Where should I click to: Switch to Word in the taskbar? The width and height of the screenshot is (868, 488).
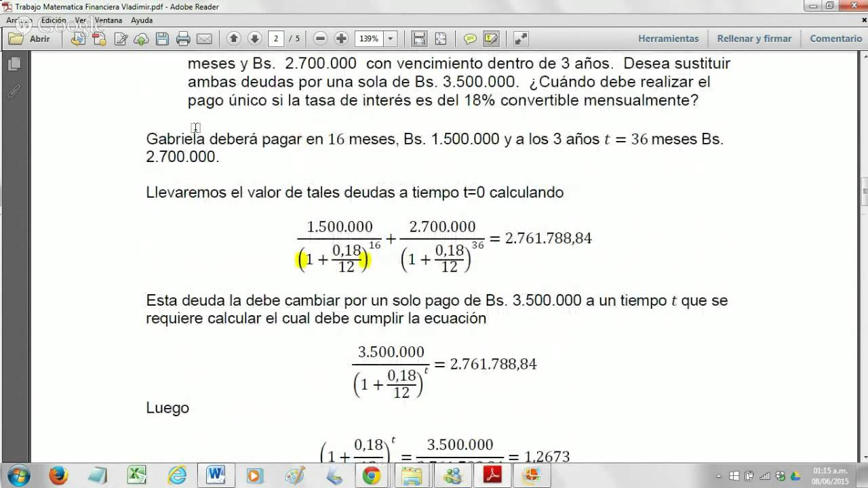[x=216, y=475]
